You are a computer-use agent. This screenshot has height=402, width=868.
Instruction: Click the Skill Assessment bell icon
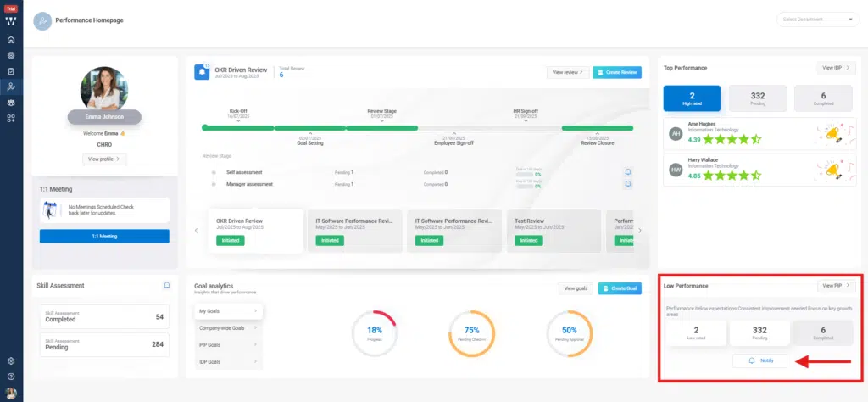[x=167, y=285]
